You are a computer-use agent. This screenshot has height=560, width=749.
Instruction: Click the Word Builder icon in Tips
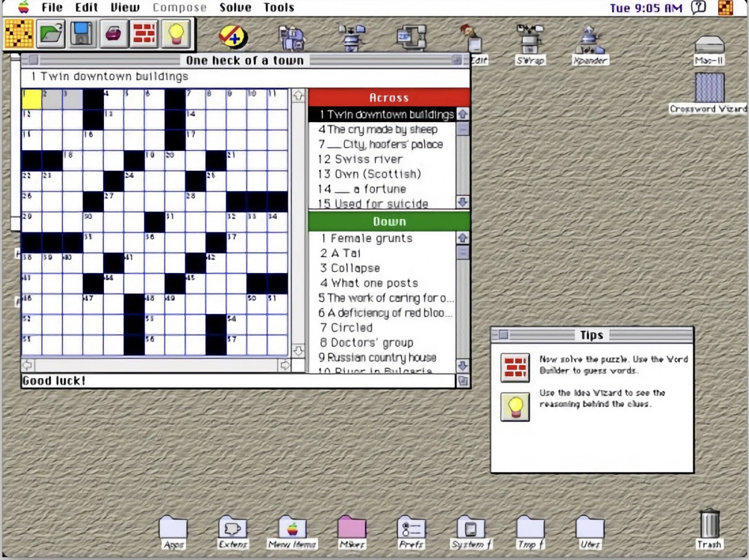click(515, 368)
